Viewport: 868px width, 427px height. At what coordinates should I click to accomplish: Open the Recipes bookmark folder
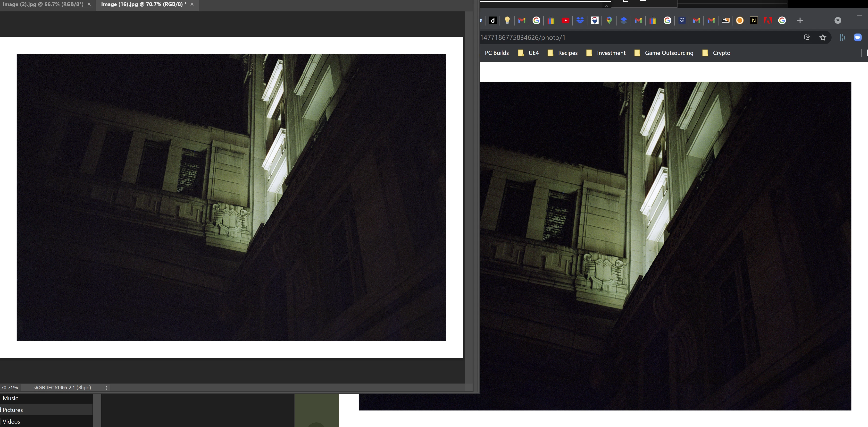(568, 53)
